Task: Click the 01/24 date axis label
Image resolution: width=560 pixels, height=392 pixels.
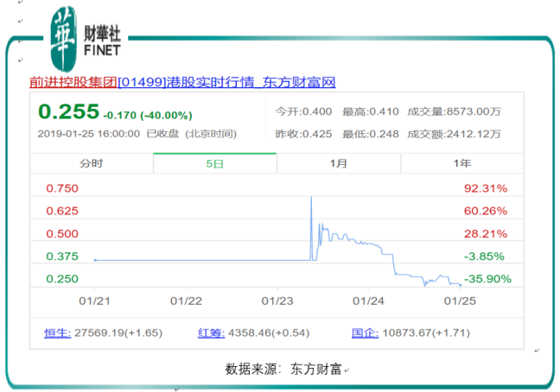Action: 368,301
